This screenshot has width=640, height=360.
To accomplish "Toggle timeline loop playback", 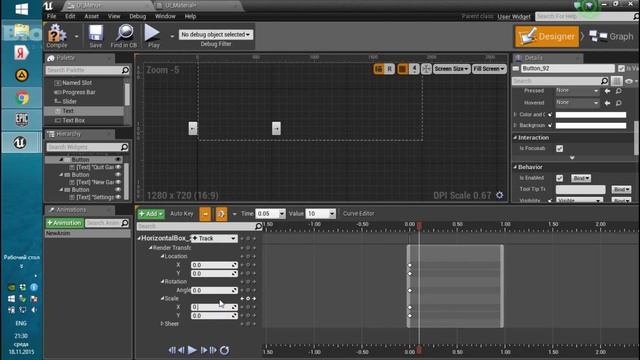I will [224, 350].
